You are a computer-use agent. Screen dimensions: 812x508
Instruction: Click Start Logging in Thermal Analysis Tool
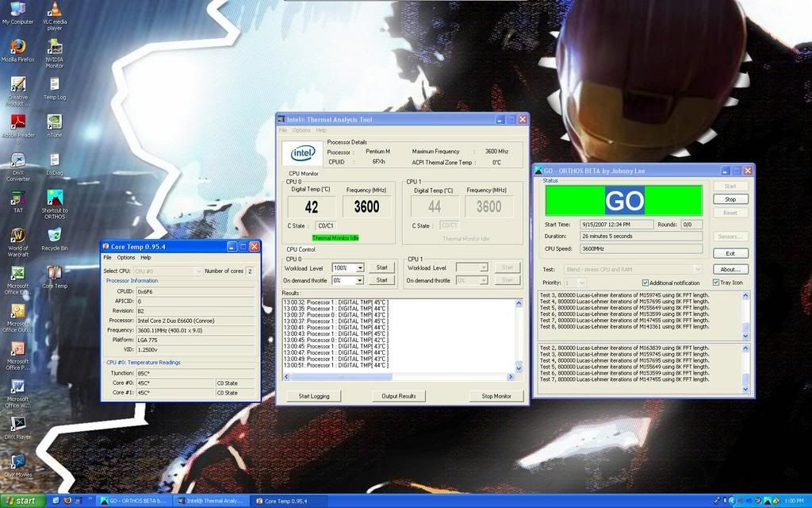coord(314,396)
